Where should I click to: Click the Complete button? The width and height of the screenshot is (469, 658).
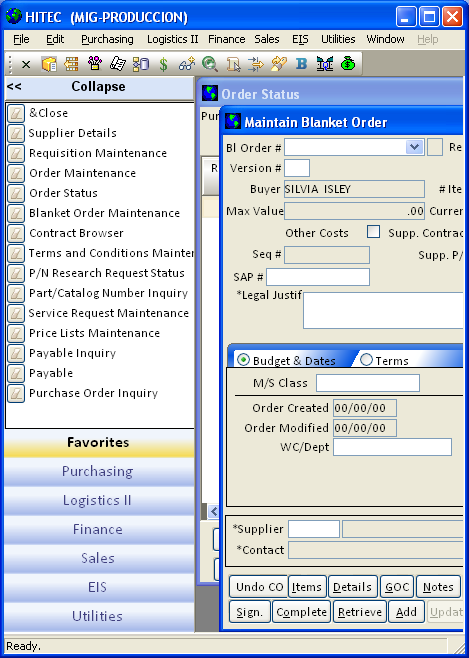click(x=301, y=612)
